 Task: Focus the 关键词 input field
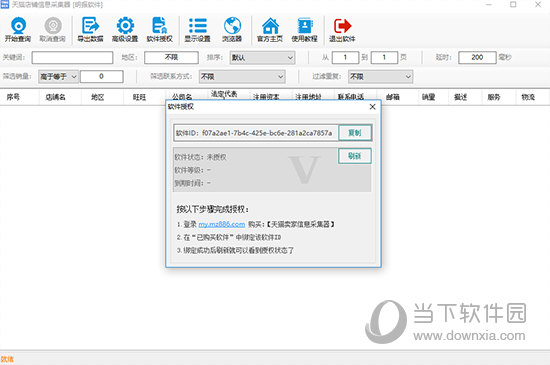72,58
